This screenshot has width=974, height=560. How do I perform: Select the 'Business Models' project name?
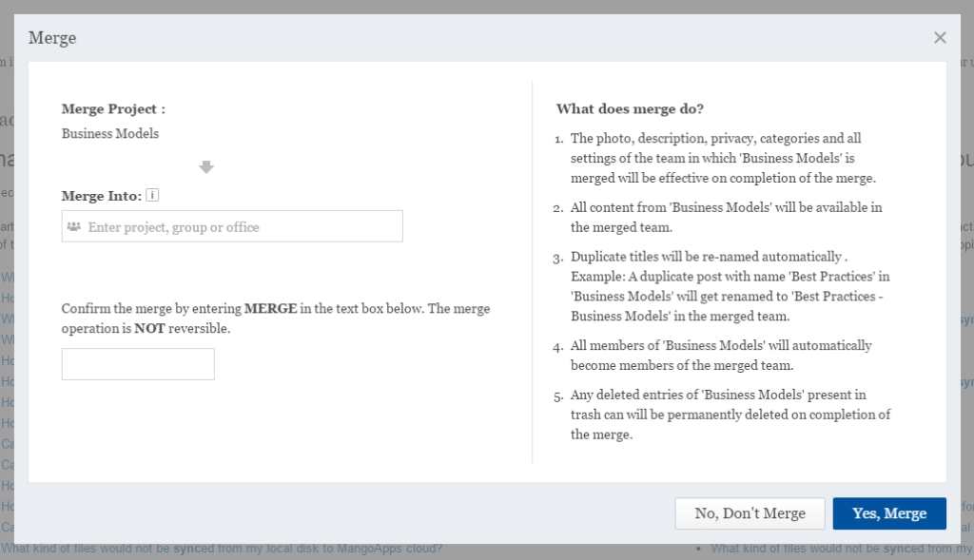(110, 134)
